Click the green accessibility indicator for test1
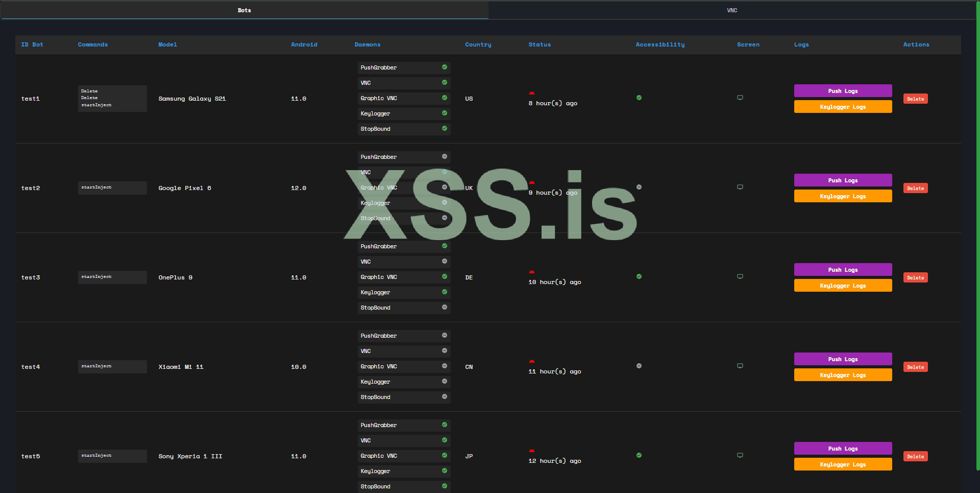This screenshot has width=980, height=493. tap(639, 98)
